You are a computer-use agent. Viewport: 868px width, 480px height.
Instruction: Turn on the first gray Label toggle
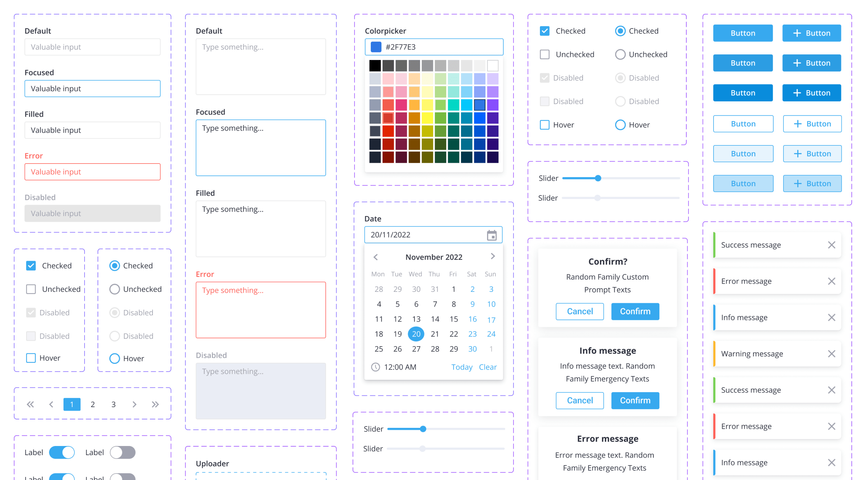[x=123, y=452]
